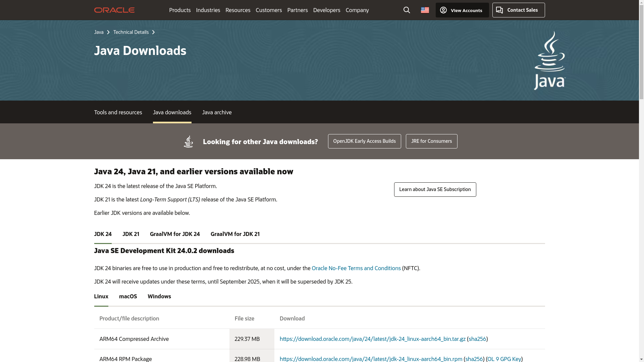Select the Windows platform tab
Screen dimensions: 644x362
159,296
